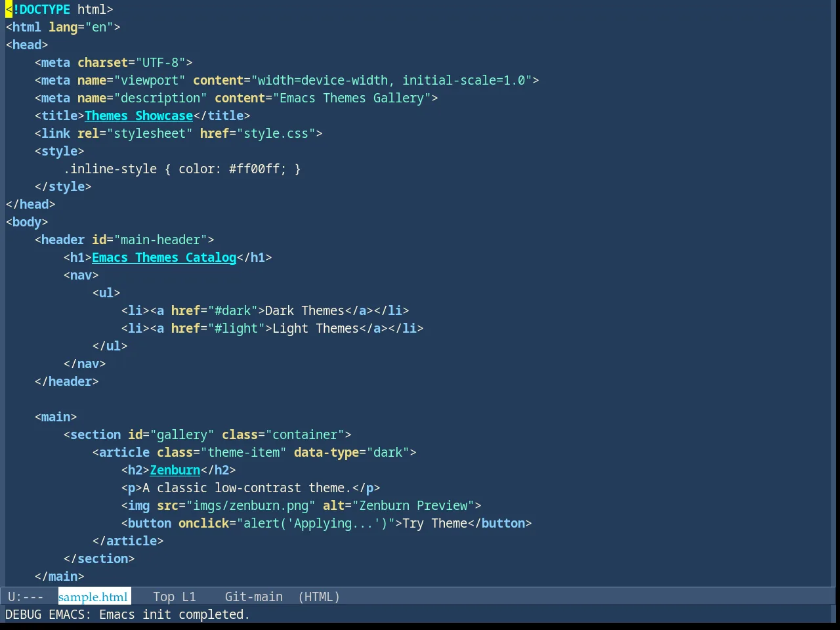Click the "width=device-width, initial-scale=1.0" string
Viewport: 840px width, 630px height.
(392, 80)
